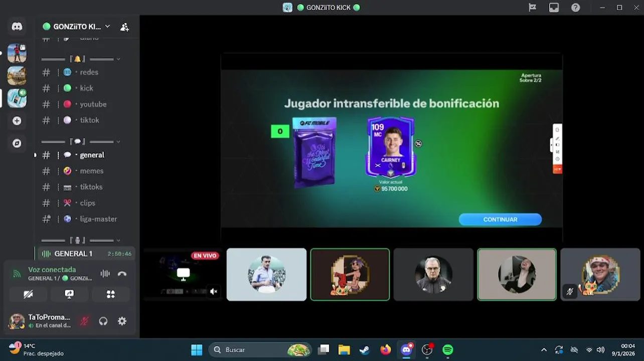Screen dimensions: 644x361
Task: Share your screen button
Action: pos(69,294)
